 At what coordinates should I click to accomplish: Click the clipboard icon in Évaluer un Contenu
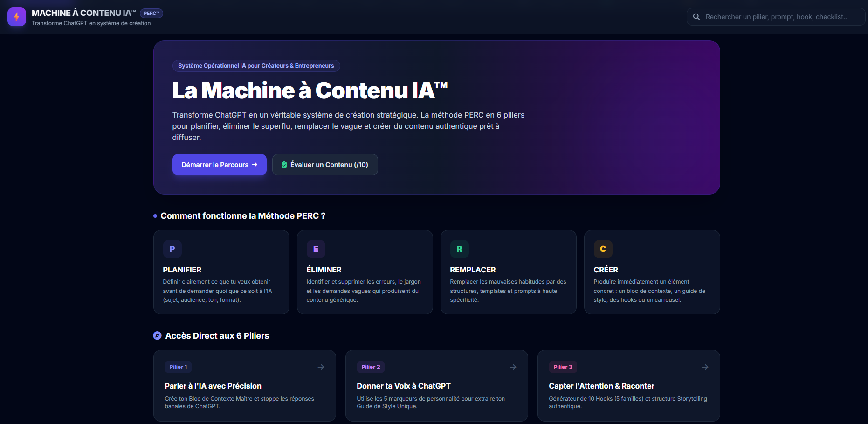[x=284, y=165]
